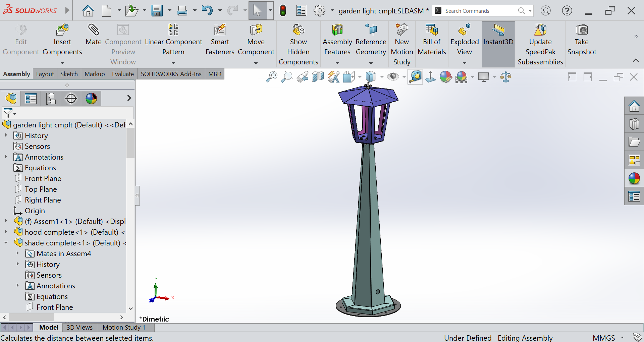Click the Apply Scene icon
This screenshot has width=644, height=342.
point(462,77)
